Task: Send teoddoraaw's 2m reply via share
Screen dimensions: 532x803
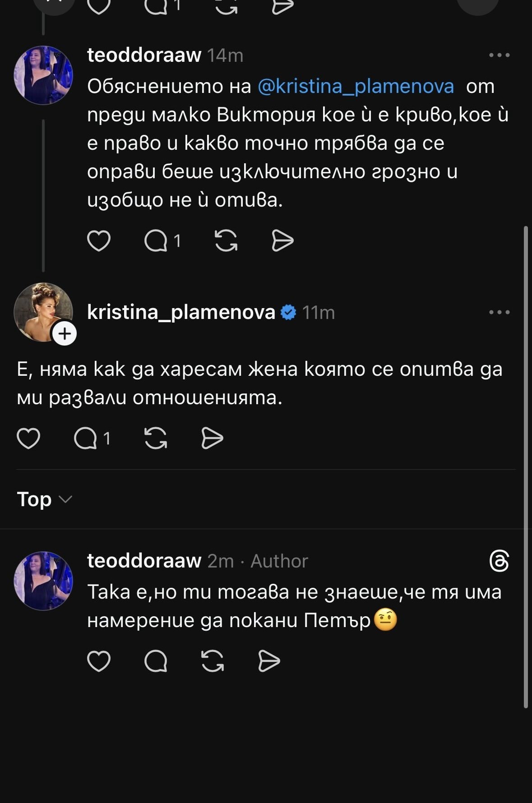Action: 269,662
